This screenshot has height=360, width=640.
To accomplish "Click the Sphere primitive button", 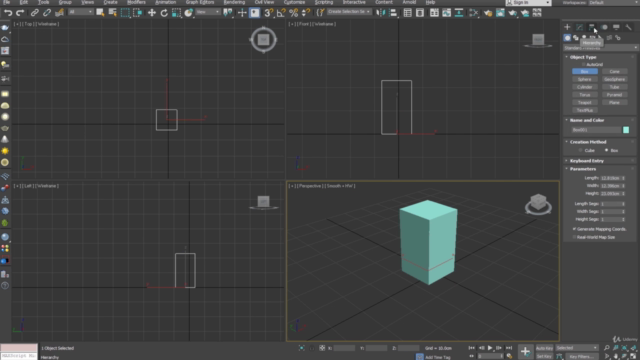I will (x=584, y=79).
